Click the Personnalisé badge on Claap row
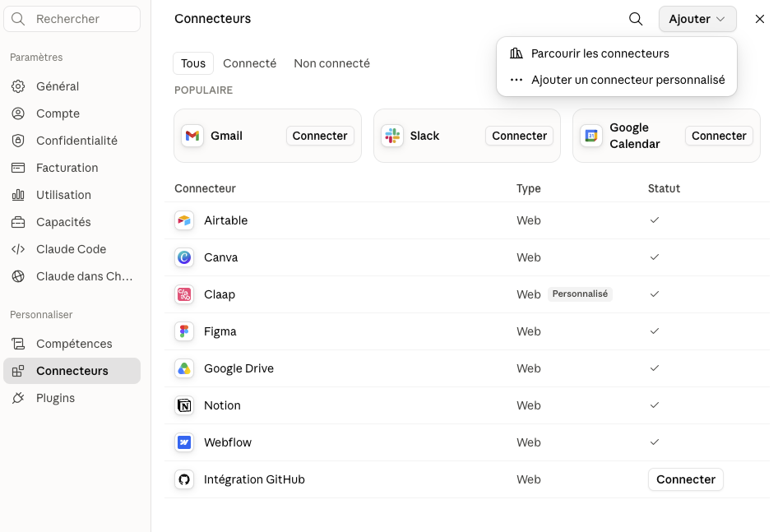 (580, 294)
